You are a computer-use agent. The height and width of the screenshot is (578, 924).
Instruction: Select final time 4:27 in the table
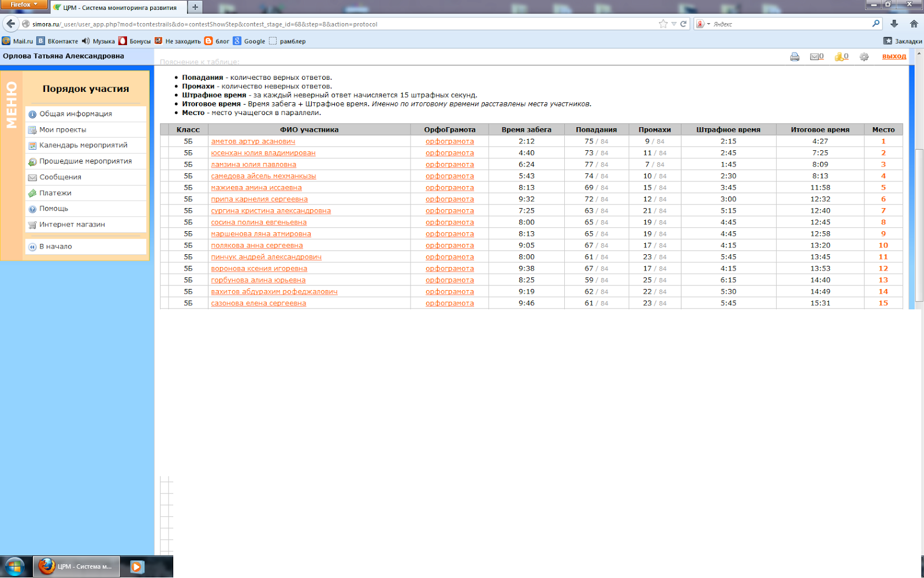[x=820, y=141]
